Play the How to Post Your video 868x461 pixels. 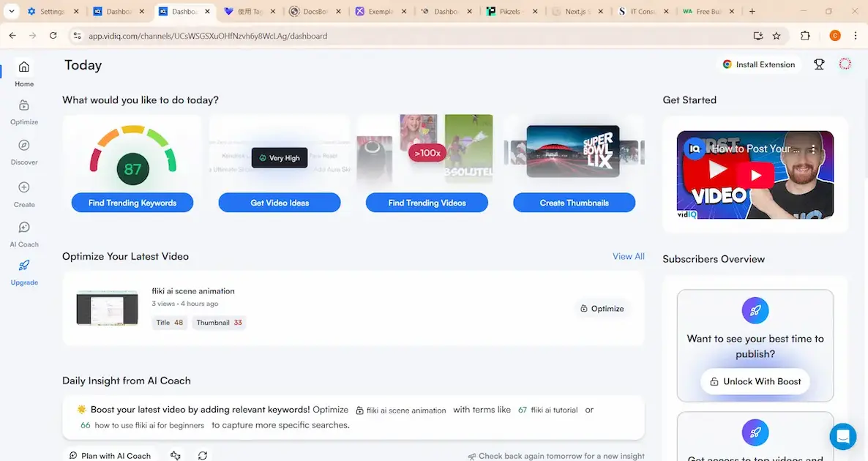click(x=755, y=174)
